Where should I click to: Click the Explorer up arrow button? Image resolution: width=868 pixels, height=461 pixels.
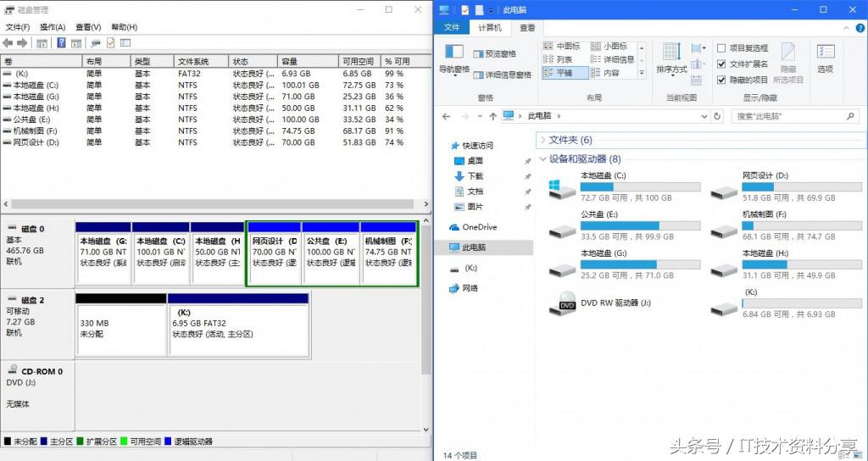[492, 116]
